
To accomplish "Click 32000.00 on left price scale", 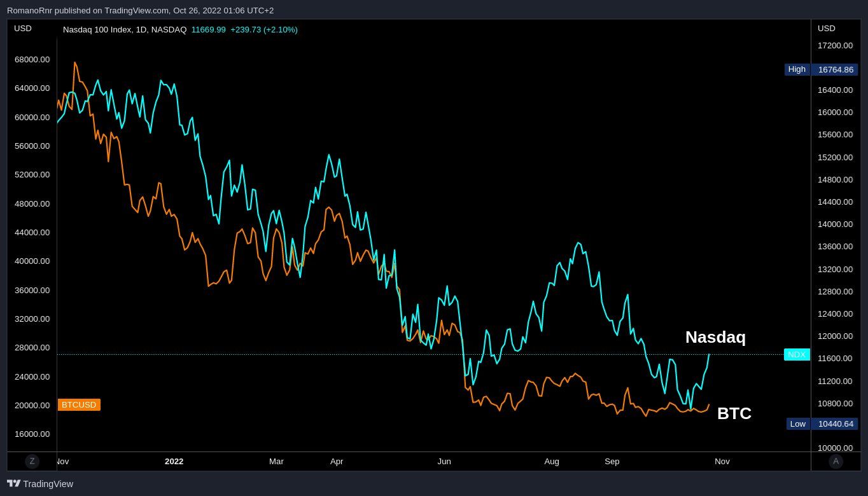I will pyautogui.click(x=32, y=319).
